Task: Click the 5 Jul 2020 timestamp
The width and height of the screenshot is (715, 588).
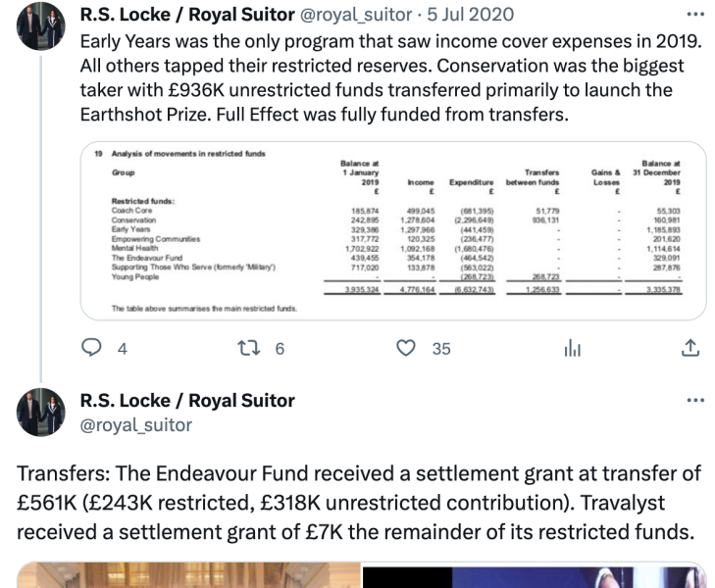Action: click(x=470, y=15)
